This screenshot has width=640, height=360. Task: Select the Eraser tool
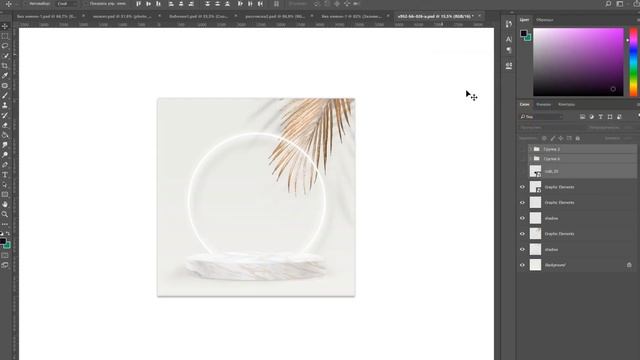[x=5, y=125]
